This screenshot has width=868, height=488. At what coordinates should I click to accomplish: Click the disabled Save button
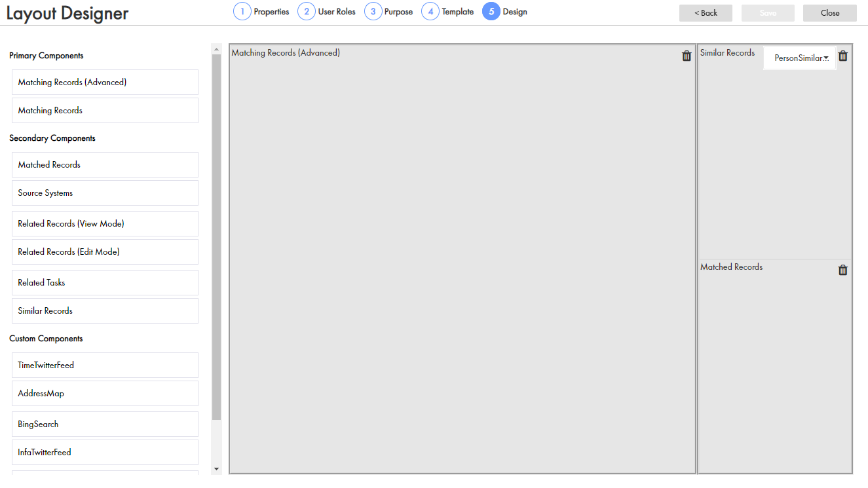(x=768, y=13)
